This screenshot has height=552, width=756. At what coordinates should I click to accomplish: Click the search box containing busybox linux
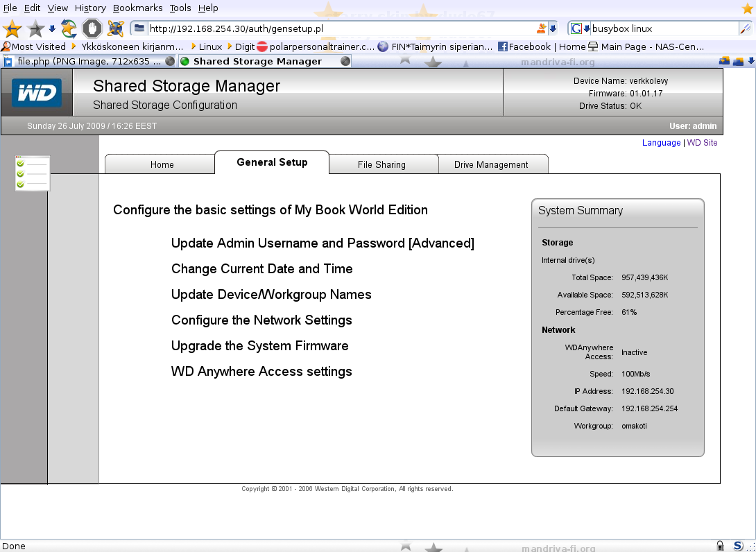tap(664, 28)
